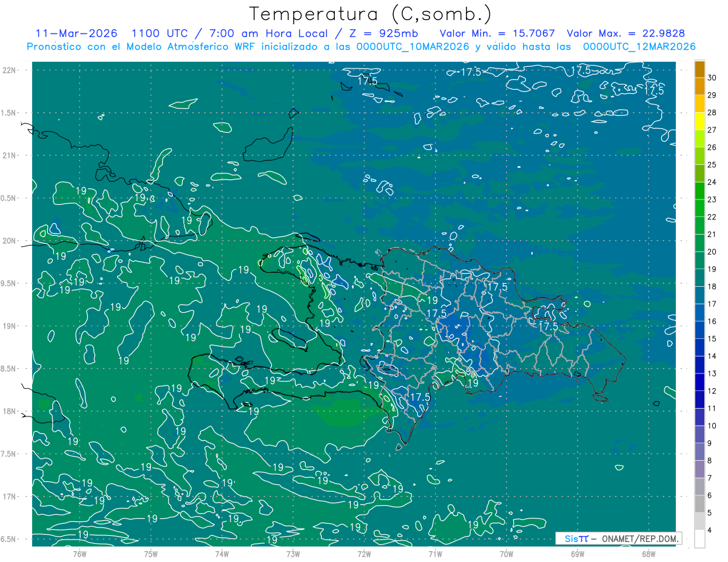
Task: Click the color scale value '13'
Action: (712, 373)
